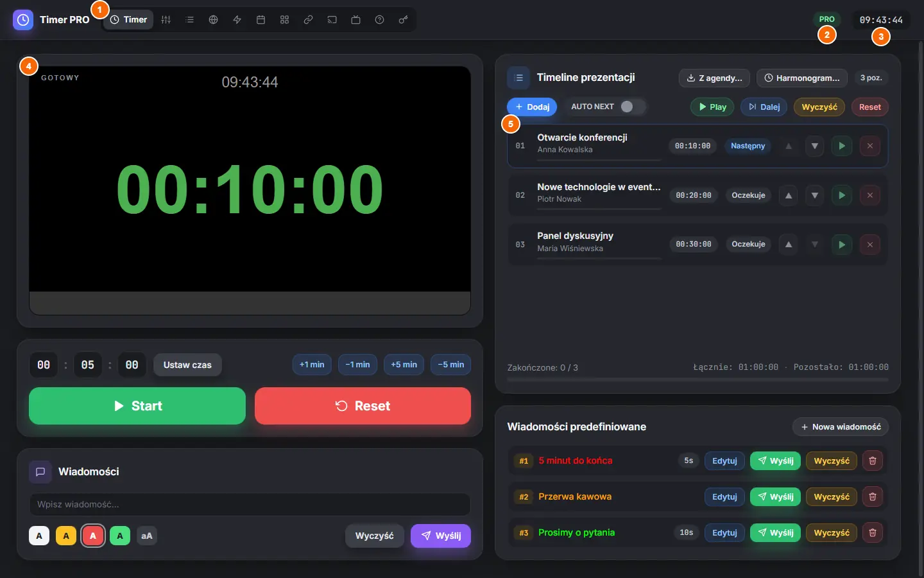Move 'Panel dyskusyjny' up with the arrow
This screenshot has width=924, height=578.
pos(789,245)
